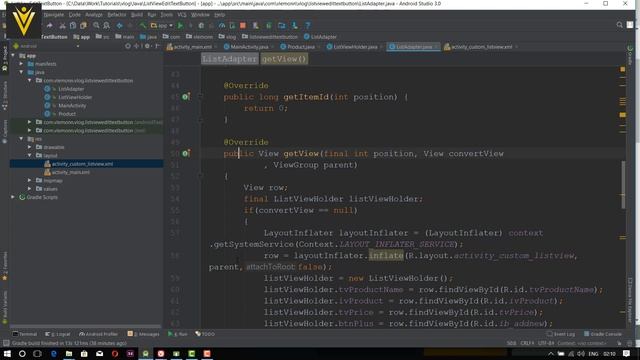The width and height of the screenshot is (640, 360).
Task: Click the Cut scissors icon in toolbar
Action: [62, 25]
